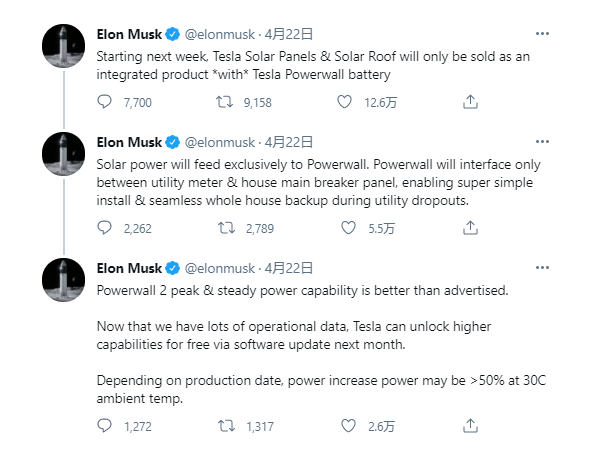Retweet the tweet with 2,789 retweets
Image resolution: width=605 pixels, height=461 pixels.
point(227,228)
